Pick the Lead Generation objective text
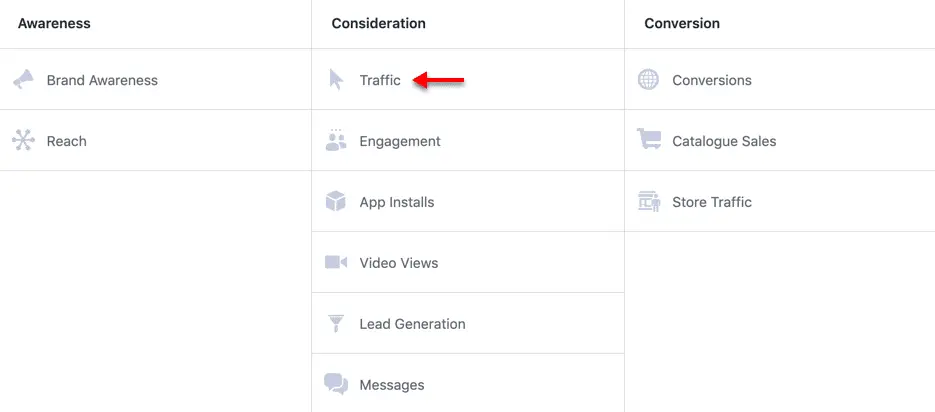Image resolution: width=935 pixels, height=412 pixels. click(413, 324)
